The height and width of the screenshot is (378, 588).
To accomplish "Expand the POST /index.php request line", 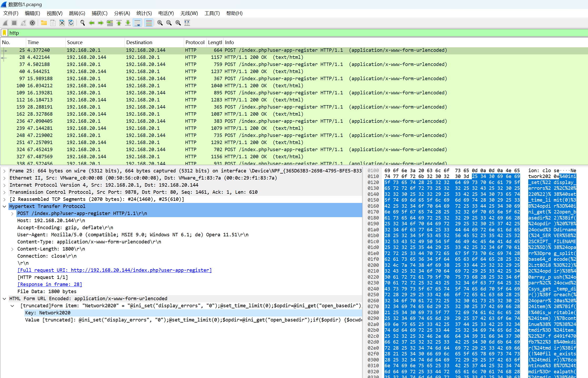I will point(12,213).
